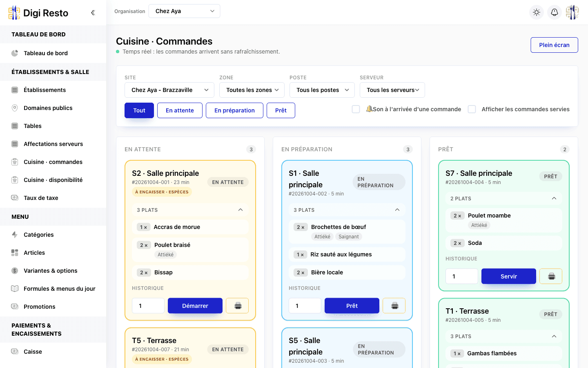
Task: Mark the S1 order as Prêt
Action: click(x=352, y=305)
